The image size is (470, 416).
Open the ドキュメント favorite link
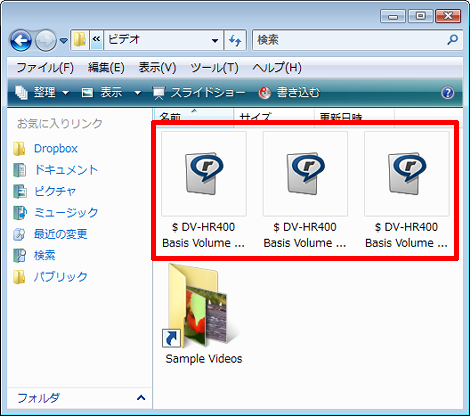(66, 170)
